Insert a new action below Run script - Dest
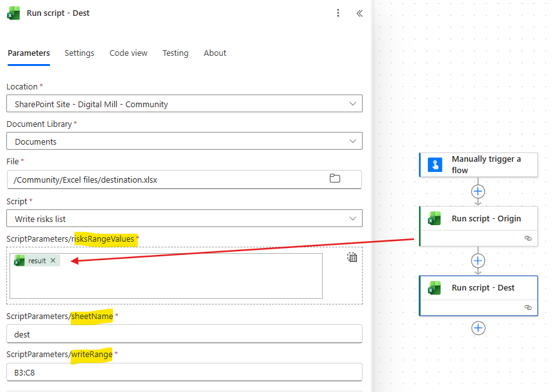 pyautogui.click(x=478, y=328)
